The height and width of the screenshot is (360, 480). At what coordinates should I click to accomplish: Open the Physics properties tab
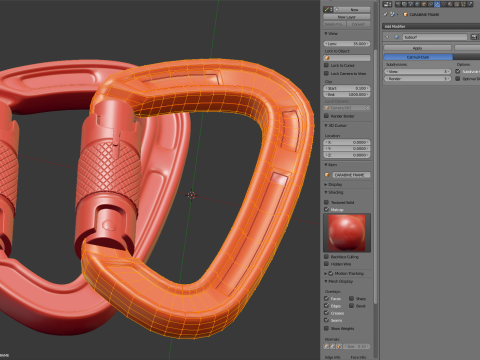click(470, 4)
